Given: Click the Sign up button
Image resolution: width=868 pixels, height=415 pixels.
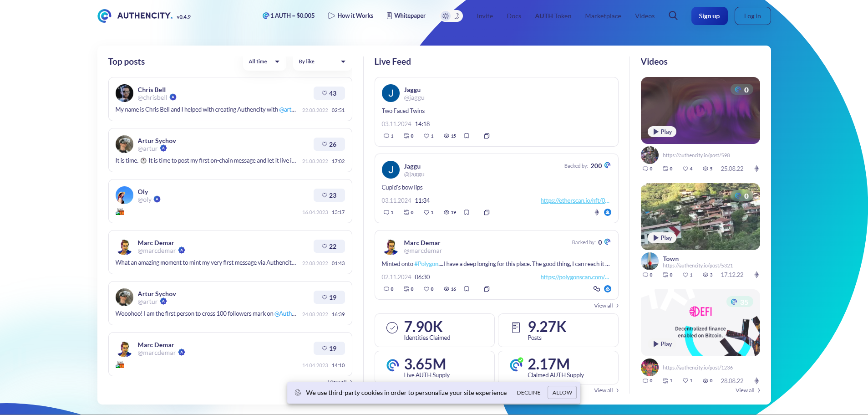Looking at the screenshot, I should [x=709, y=16].
